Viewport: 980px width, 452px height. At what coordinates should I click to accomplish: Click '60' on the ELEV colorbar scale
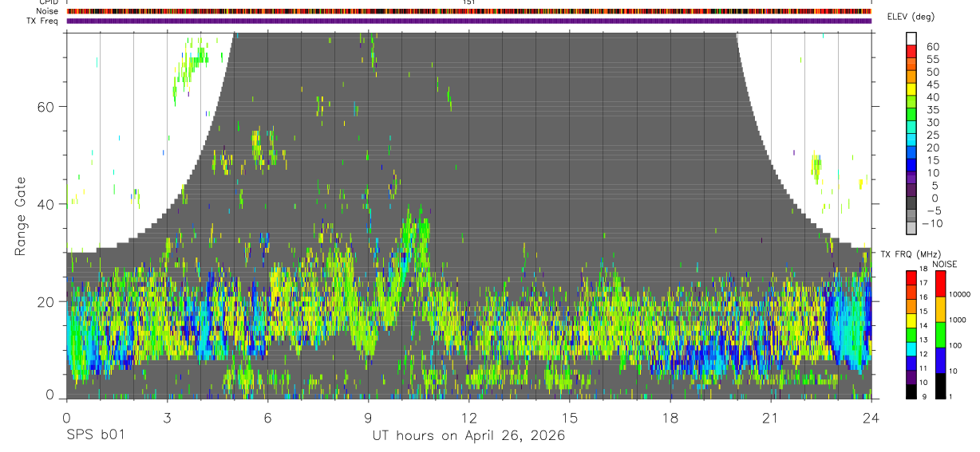[932, 46]
